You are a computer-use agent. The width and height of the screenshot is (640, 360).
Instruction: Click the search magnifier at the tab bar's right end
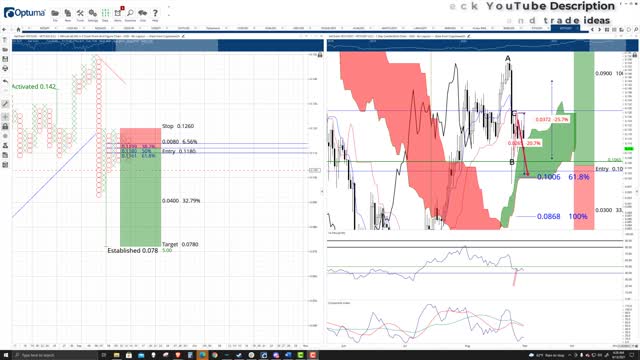[x=636, y=29]
